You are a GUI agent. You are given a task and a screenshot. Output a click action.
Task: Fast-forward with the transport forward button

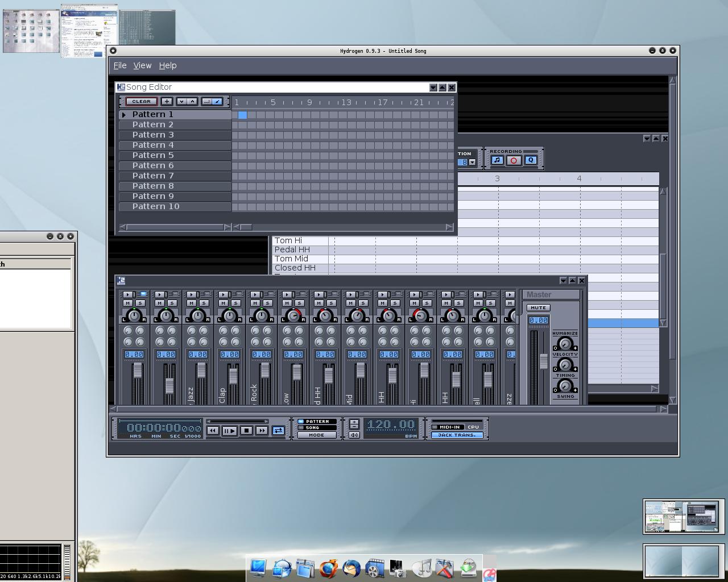pyautogui.click(x=262, y=431)
